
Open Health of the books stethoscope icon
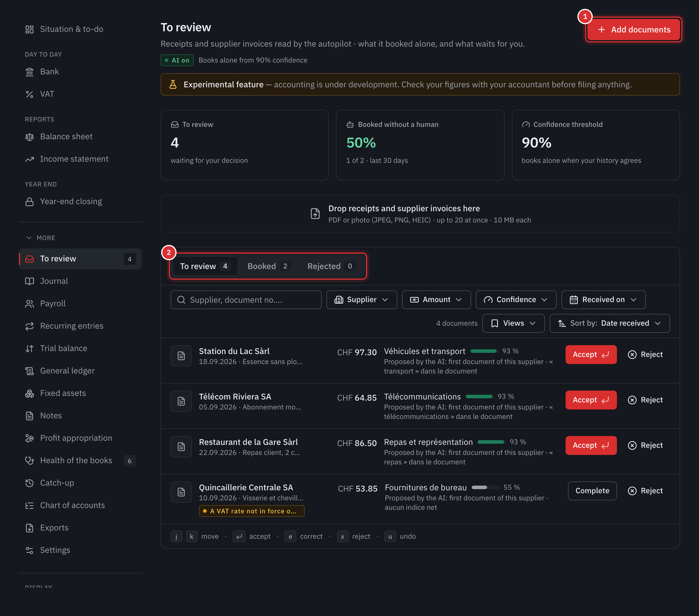[30, 461]
